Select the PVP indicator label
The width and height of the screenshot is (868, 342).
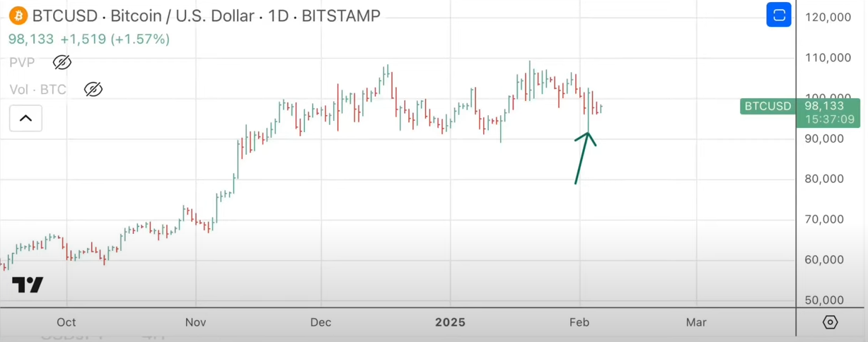tap(23, 63)
